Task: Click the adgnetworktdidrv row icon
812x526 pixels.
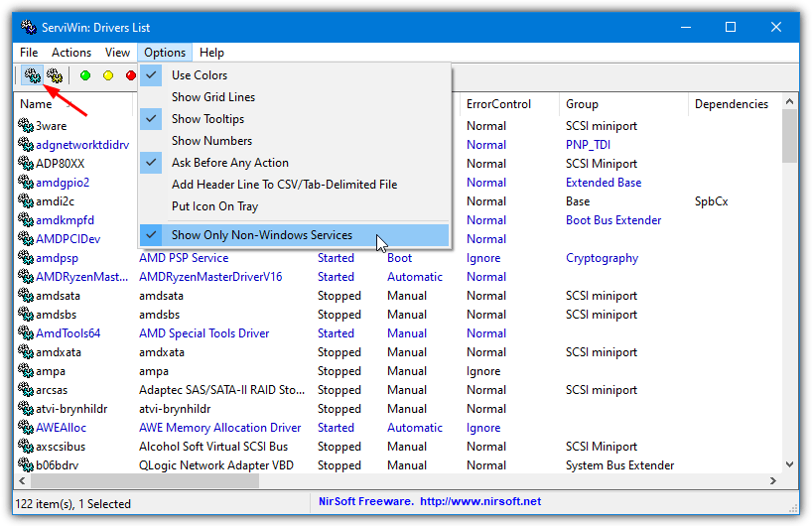Action: pyautogui.click(x=26, y=145)
